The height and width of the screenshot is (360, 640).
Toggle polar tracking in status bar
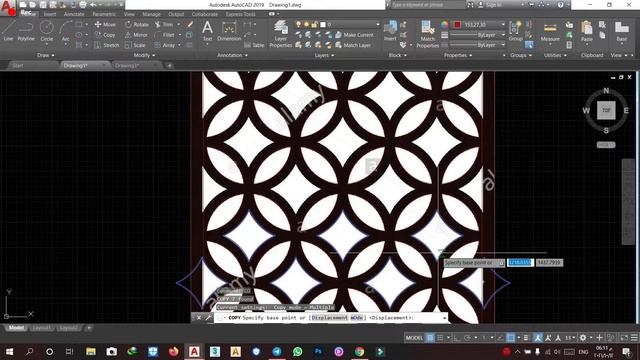click(467, 338)
